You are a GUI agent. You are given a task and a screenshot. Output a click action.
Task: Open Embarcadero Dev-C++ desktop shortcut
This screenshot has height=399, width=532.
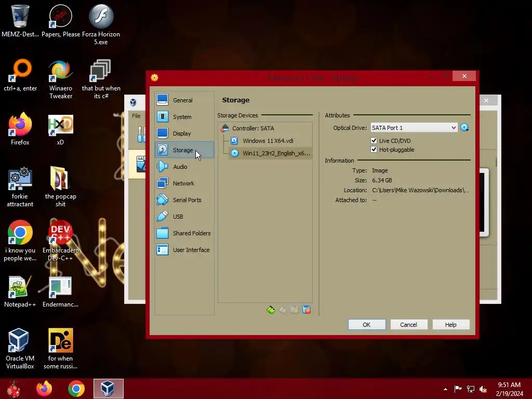pos(61,241)
